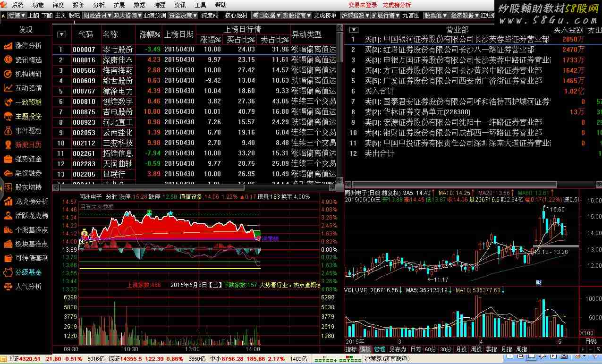Viewport: 602px width, 364px height.
Task: Open the 行情 dropdown in the toolbar
Action: click(x=17, y=16)
